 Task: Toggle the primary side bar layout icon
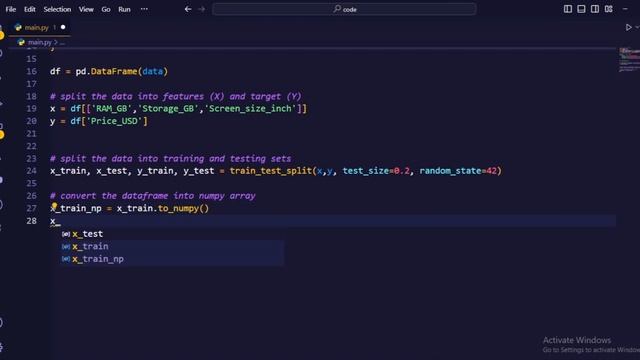(568, 9)
